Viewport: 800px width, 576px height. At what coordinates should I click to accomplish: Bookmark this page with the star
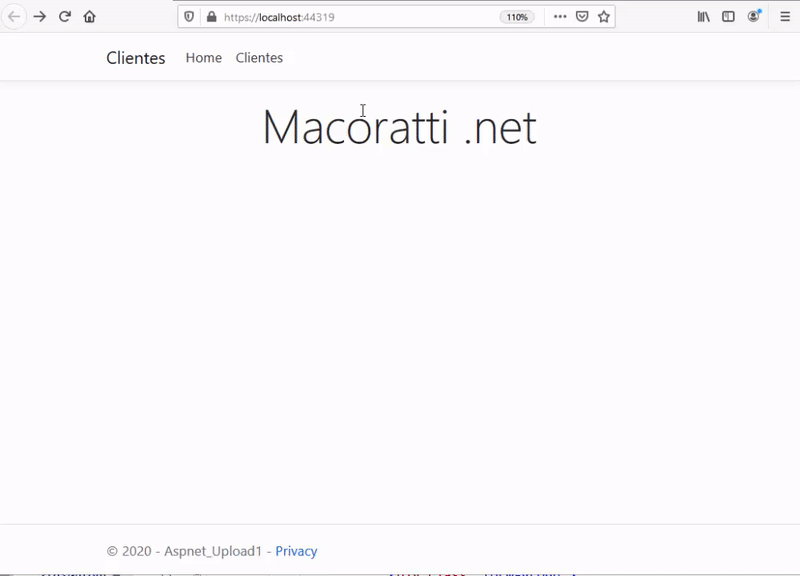coord(604,17)
